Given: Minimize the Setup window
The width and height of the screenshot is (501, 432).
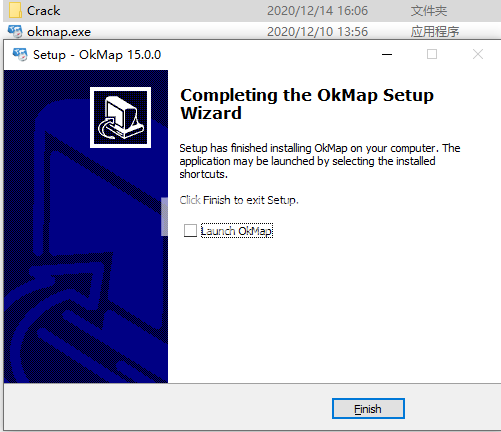Looking at the screenshot, I should 387,54.
